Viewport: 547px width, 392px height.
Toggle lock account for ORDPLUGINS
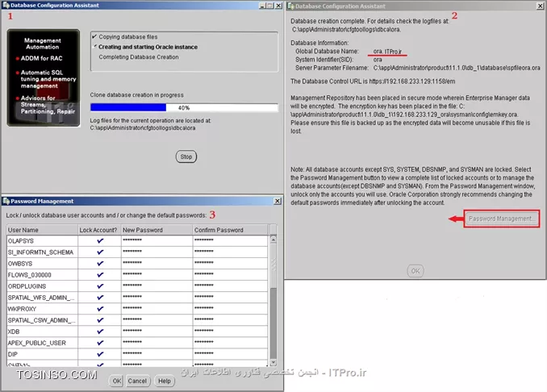[100, 286]
